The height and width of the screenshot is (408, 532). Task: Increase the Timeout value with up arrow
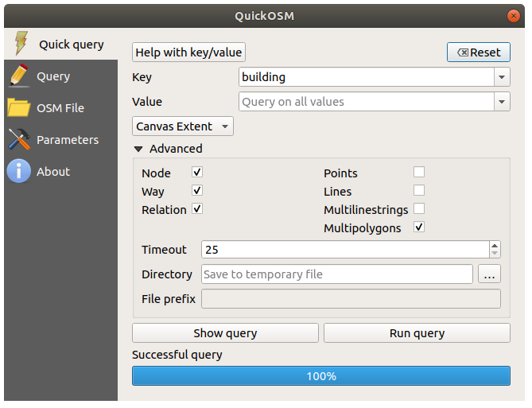tap(495, 246)
